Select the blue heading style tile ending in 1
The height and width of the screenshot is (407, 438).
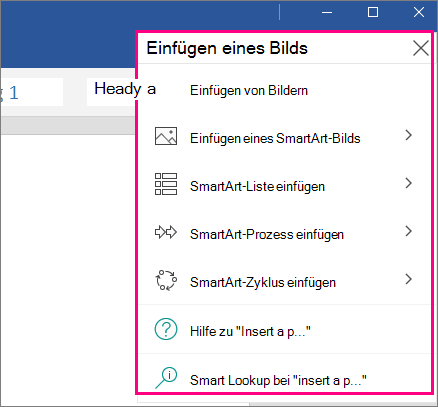tap(32, 92)
